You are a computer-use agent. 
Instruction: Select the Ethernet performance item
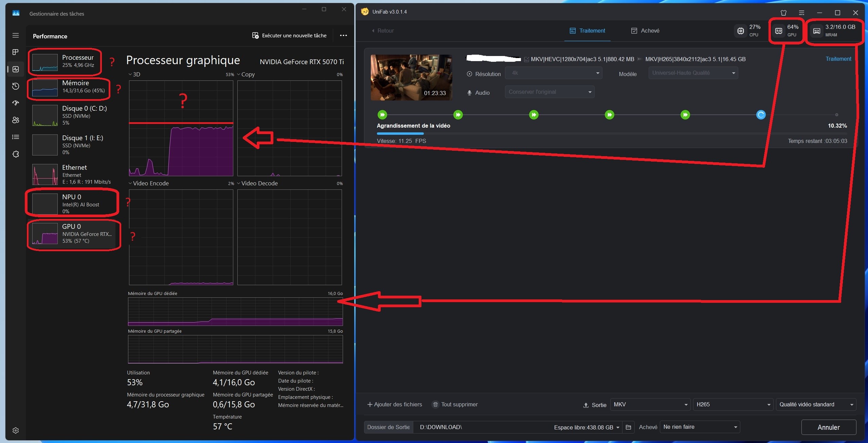click(x=73, y=174)
